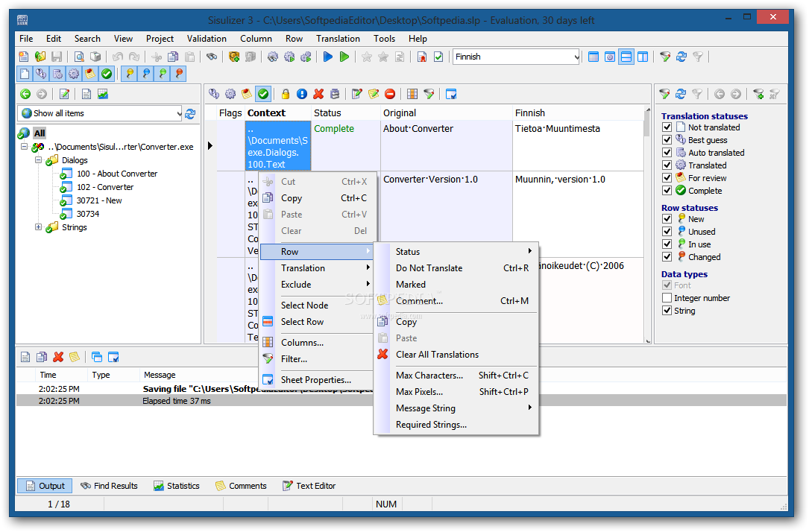Viewport: 809px width, 532px height.
Task: Click the yellow lock icon in sheet toolbar
Action: pos(286,94)
